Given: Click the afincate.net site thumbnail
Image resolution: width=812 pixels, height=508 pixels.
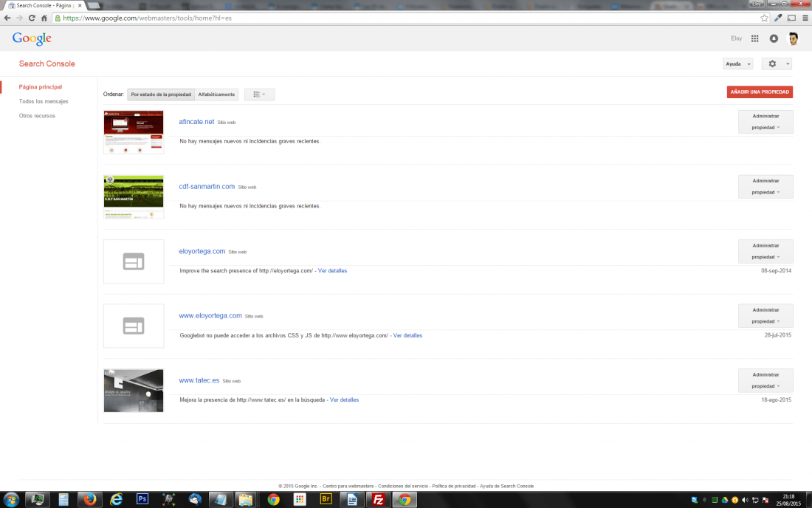Looking at the screenshot, I should tap(134, 132).
